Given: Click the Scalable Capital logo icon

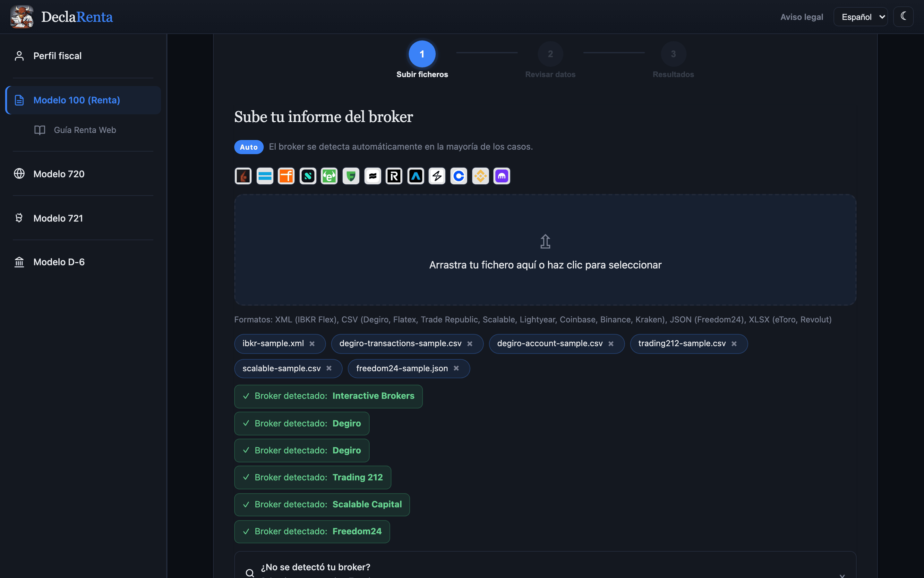Looking at the screenshot, I should (x=308, y=176).
